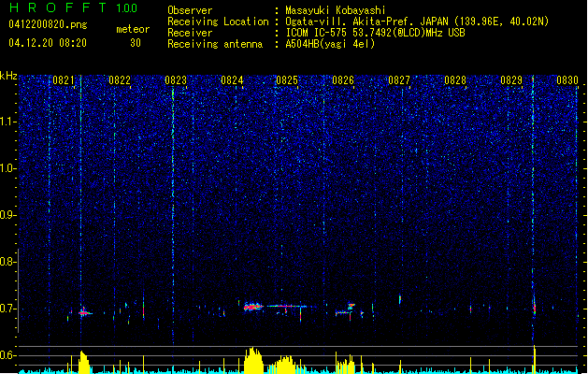588x374 pixels.
Task: Click the tall yellow spike after 0829
Action: coord(535,359)
